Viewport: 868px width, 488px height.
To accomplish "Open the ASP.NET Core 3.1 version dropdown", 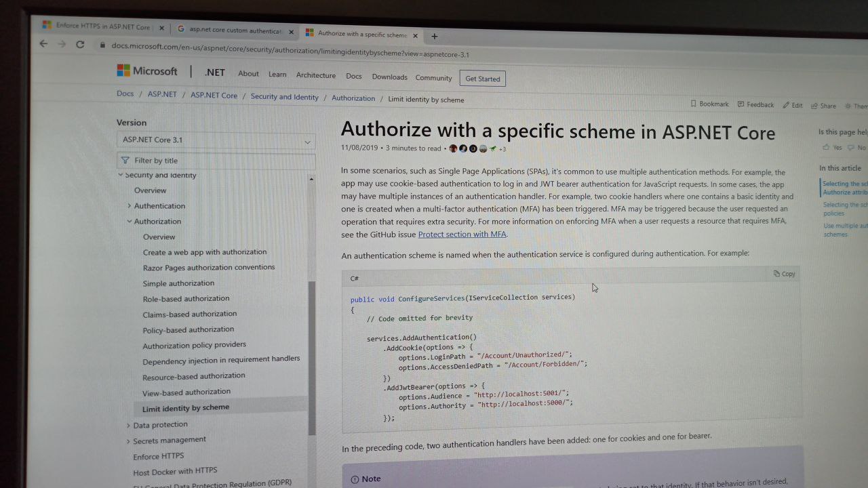I will [x=216, y=140].
